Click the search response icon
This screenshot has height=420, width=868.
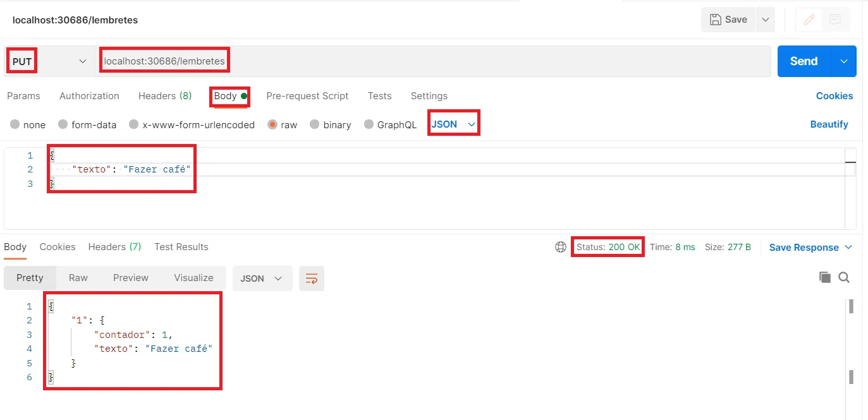pyautogui.click(x=844, y=277)
